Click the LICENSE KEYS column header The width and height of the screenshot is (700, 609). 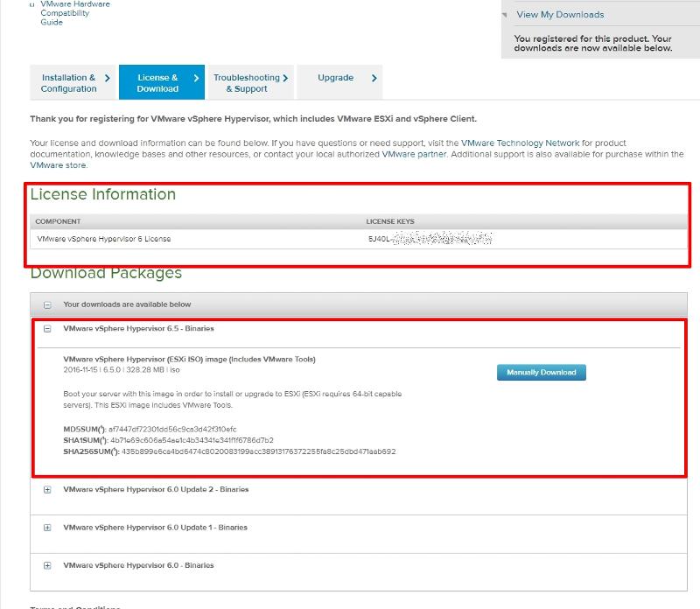coord(390,221)
